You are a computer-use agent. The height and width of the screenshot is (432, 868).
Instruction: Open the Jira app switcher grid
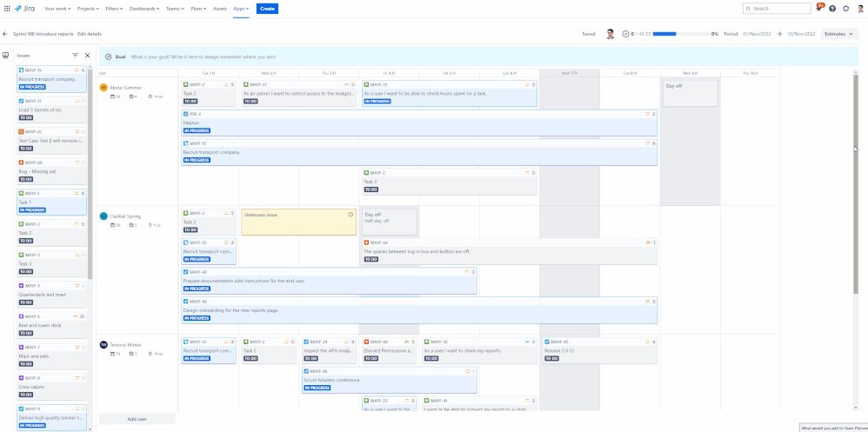pyautogui.click(x=7, y=9)
